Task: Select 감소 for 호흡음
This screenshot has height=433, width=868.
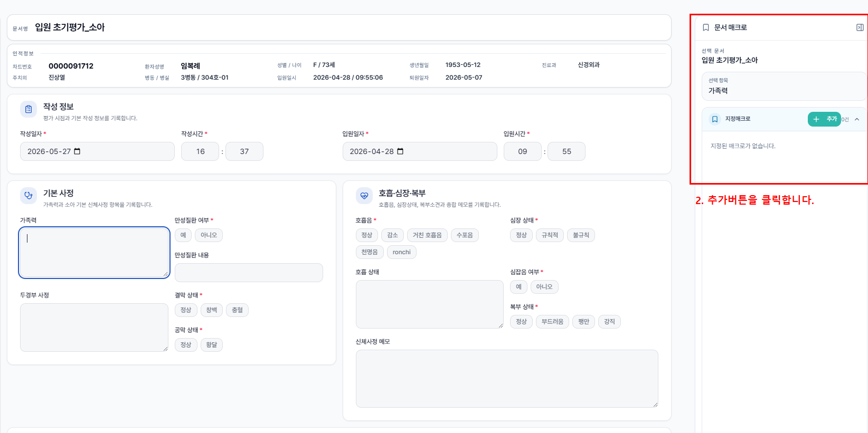Action: [x=393, y=235]
